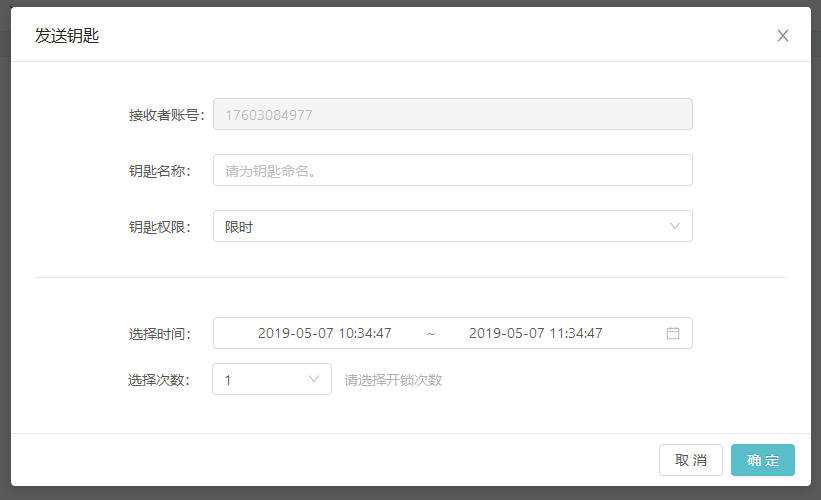Image resolution: width=821 pixels, height=500 pixels.
Task: Click the chevron arrow in 钥匙权限 select
Action: coord(675,226)
